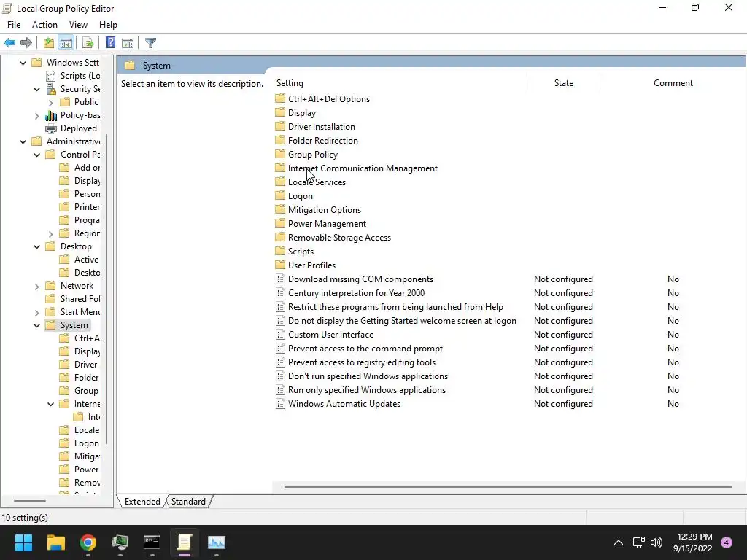Sort by the State column header

click(564, 83)
